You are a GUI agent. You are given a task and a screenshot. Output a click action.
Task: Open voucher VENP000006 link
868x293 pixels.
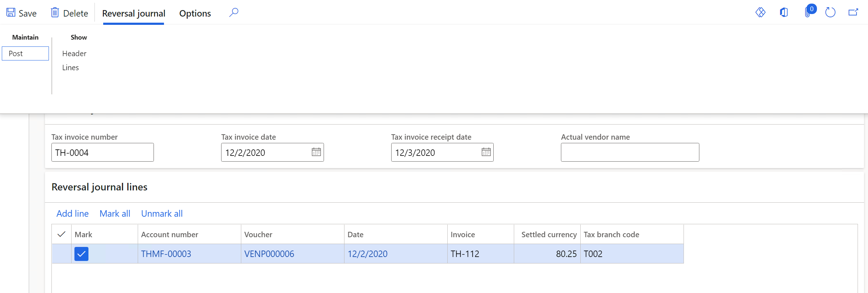tap(269, 254)
